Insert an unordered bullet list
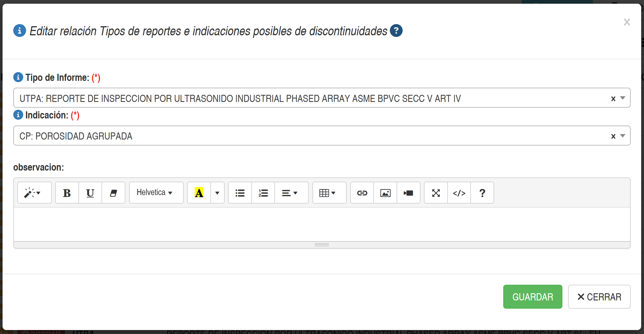 (240, 193)
